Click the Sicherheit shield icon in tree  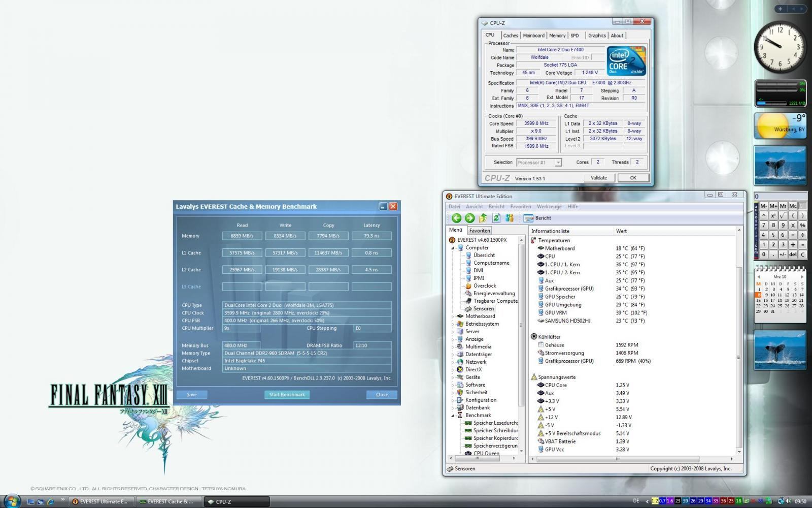[x=460, y=392]
